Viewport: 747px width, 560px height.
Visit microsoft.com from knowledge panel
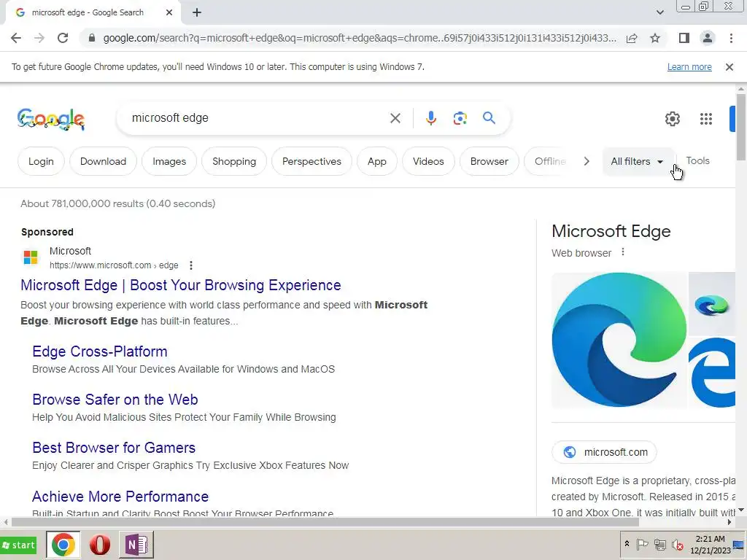click(x=604, y=452)
